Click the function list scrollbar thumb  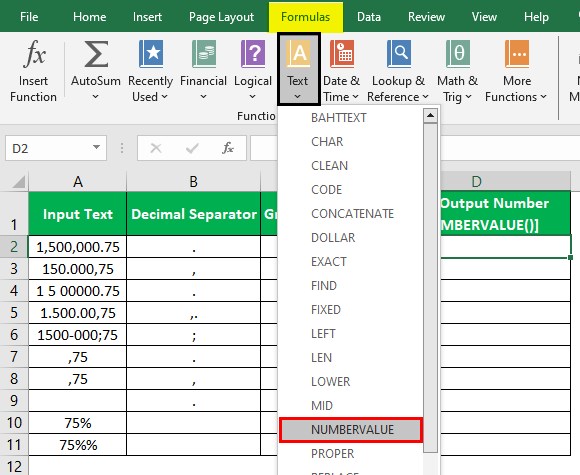pos(430,288)
